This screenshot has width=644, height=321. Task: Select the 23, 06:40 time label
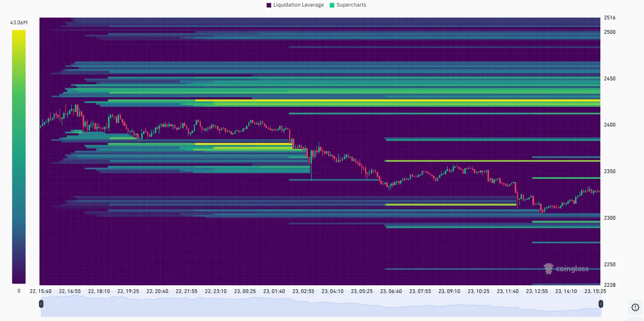click(391, 291)
